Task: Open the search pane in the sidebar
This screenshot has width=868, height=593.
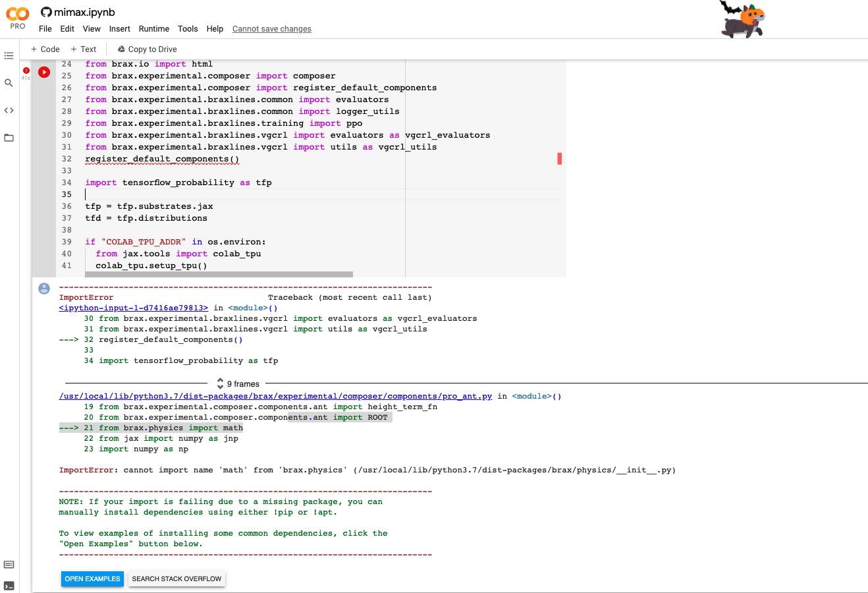Action: pos(9,82)
